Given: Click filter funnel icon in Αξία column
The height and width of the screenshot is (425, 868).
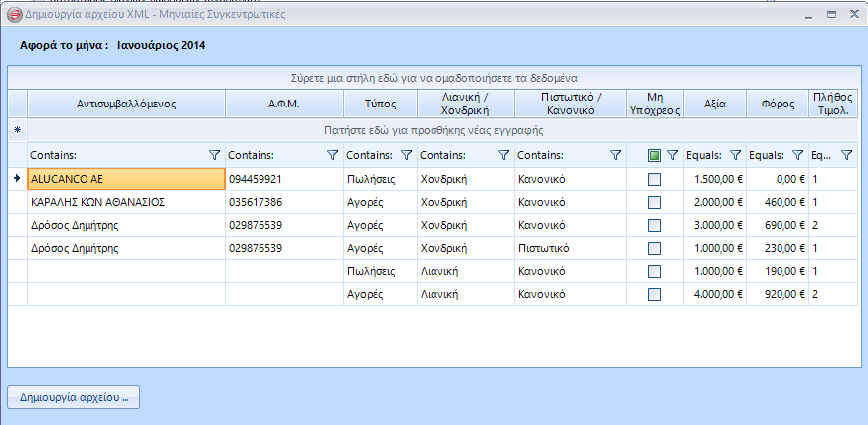Looking at the screenshot, I should click(735, 155).
